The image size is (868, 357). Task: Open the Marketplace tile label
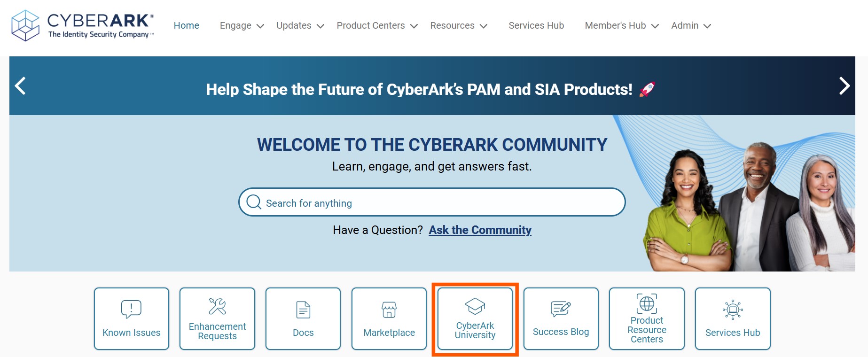(x=389, y=333)
